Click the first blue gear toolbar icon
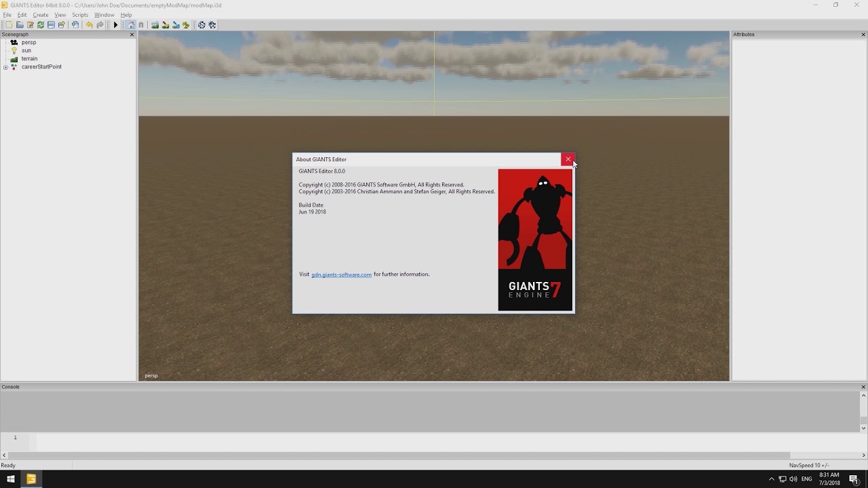 tap(201, 25)
